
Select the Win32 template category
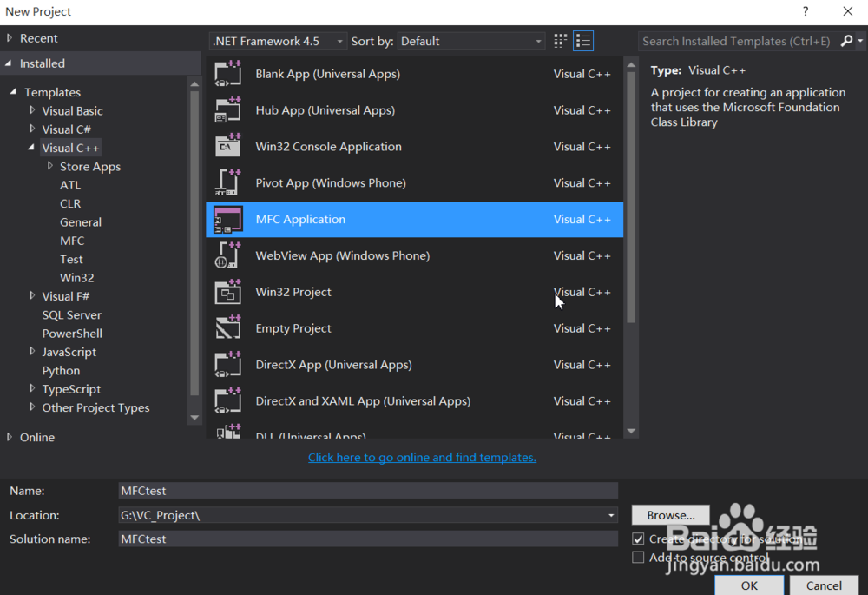77,278
